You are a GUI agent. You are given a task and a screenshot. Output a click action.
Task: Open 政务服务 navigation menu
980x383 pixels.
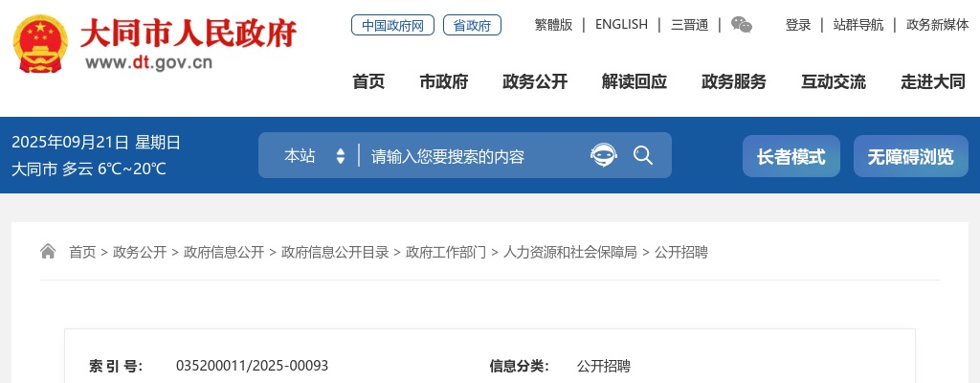734,81
